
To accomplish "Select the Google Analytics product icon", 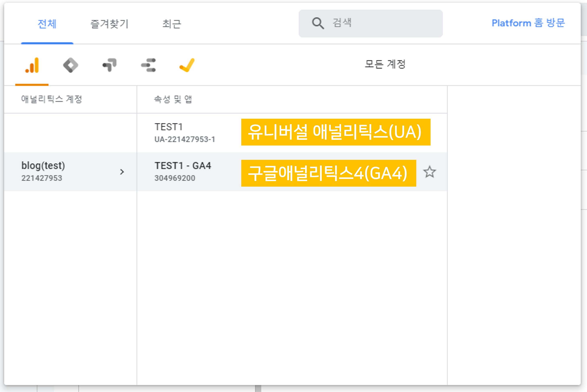I will coord(32,66).
